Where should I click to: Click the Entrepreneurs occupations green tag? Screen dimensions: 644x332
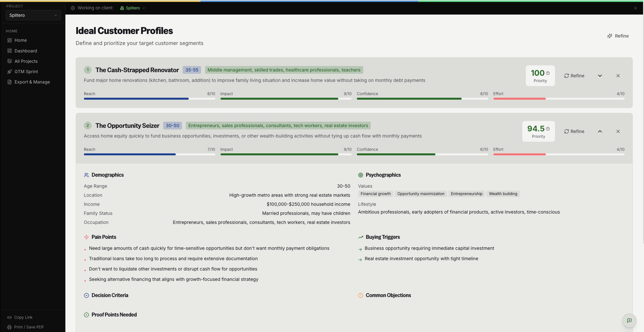278,126
